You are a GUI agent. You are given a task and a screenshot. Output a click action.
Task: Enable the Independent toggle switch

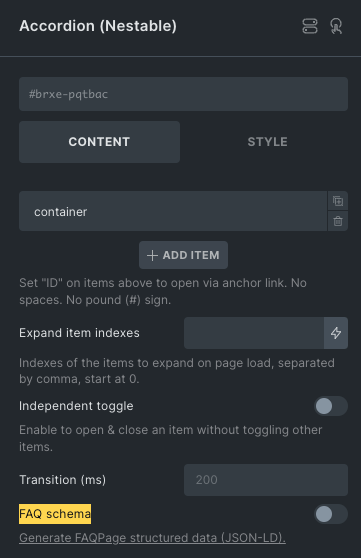[x=331, y=406]
